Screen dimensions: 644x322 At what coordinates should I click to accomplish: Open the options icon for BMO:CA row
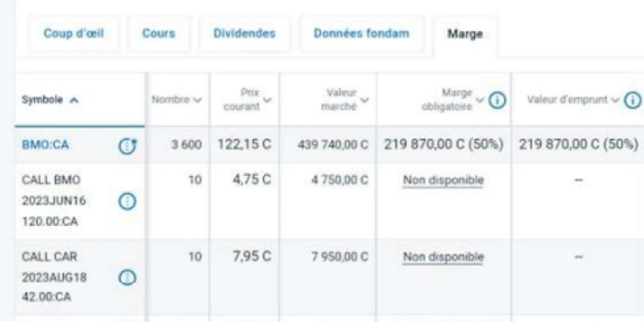(x=127, y=146)
